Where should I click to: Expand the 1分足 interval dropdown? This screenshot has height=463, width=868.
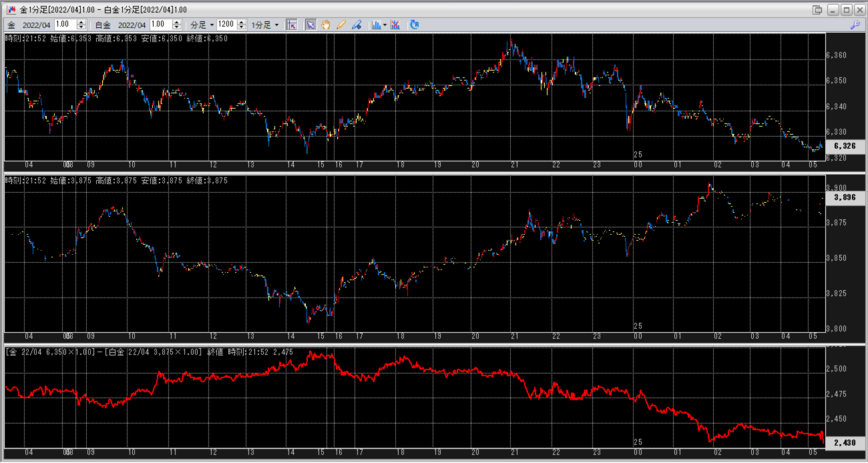pos(265,25)
